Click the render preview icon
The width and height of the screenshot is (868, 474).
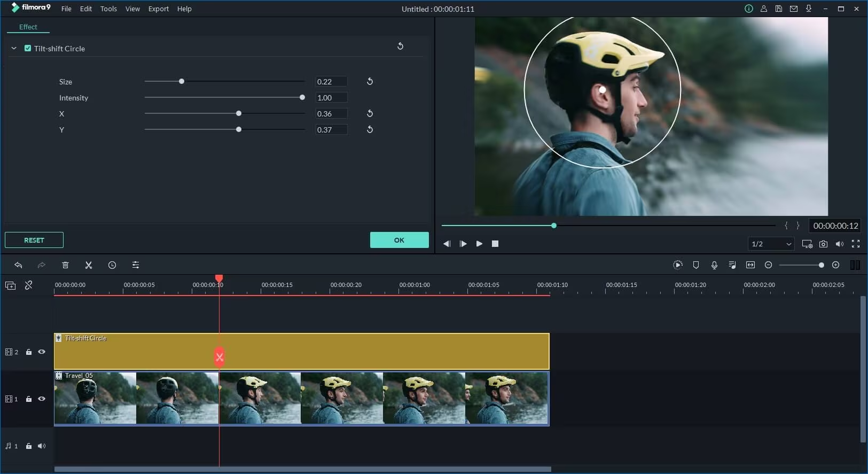[678, 265]
